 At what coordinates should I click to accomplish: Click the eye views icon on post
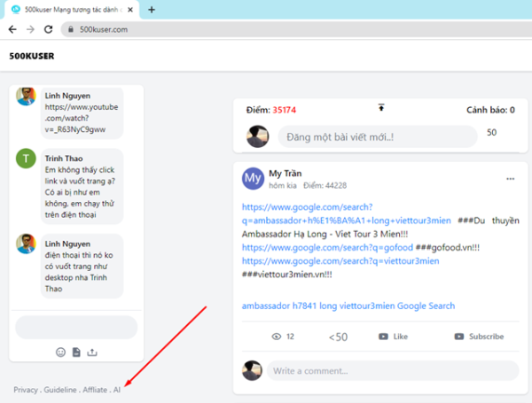coord(277,337)
